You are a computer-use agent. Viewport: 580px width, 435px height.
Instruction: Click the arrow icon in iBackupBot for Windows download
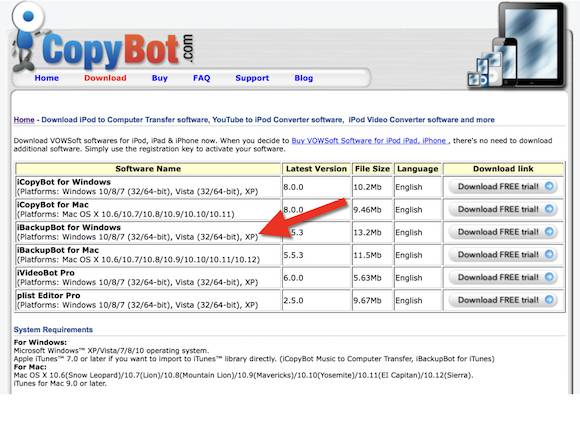[550, 232]
